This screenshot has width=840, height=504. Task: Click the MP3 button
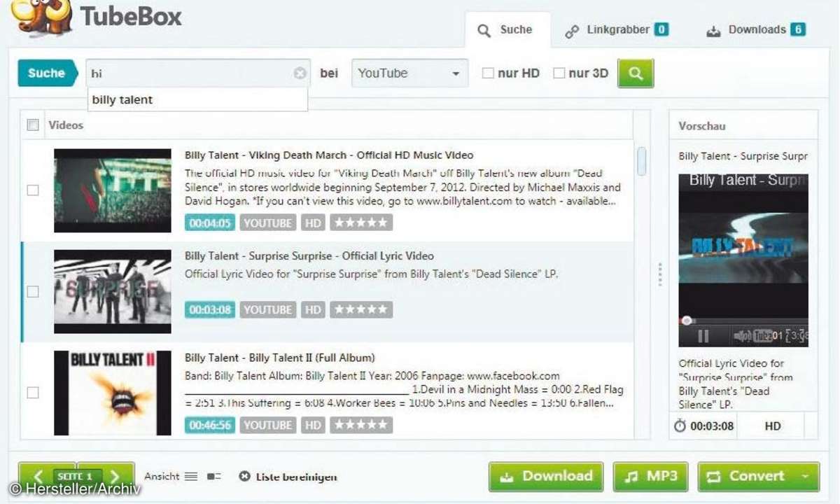point(650,476)
